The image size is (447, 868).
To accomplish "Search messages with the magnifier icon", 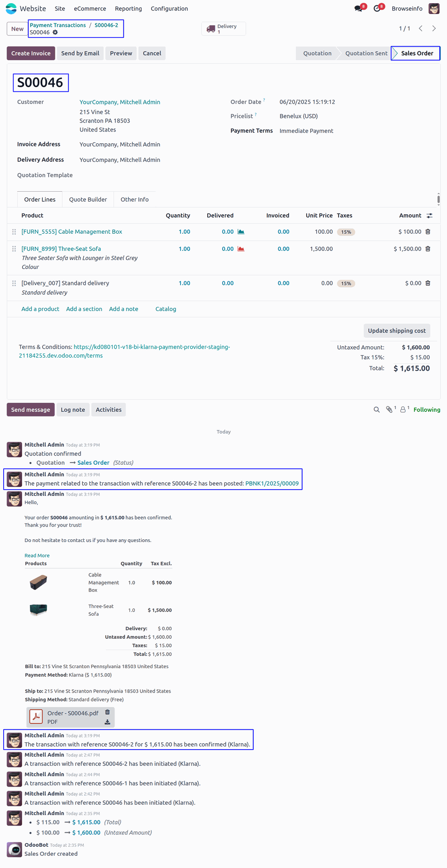I will (376, 410).
